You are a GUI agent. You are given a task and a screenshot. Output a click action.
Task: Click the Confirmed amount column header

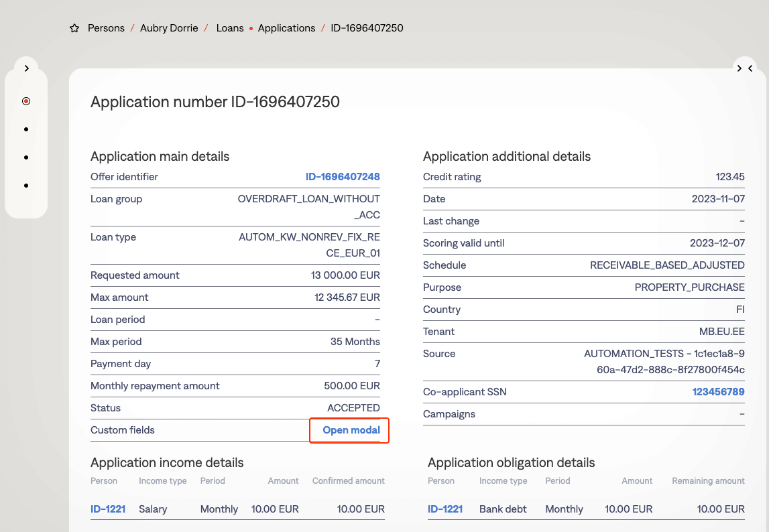point(348,481)
